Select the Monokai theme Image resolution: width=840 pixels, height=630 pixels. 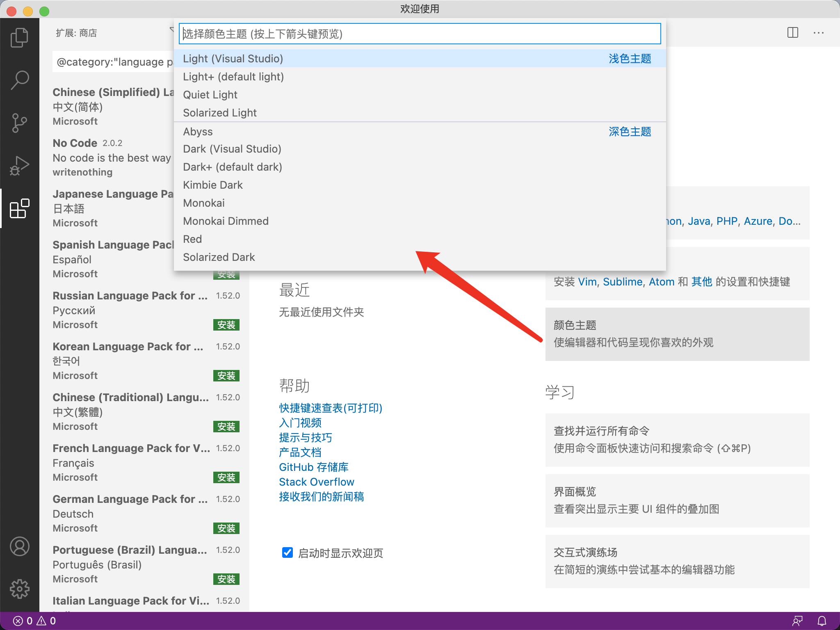coord(204,203)
